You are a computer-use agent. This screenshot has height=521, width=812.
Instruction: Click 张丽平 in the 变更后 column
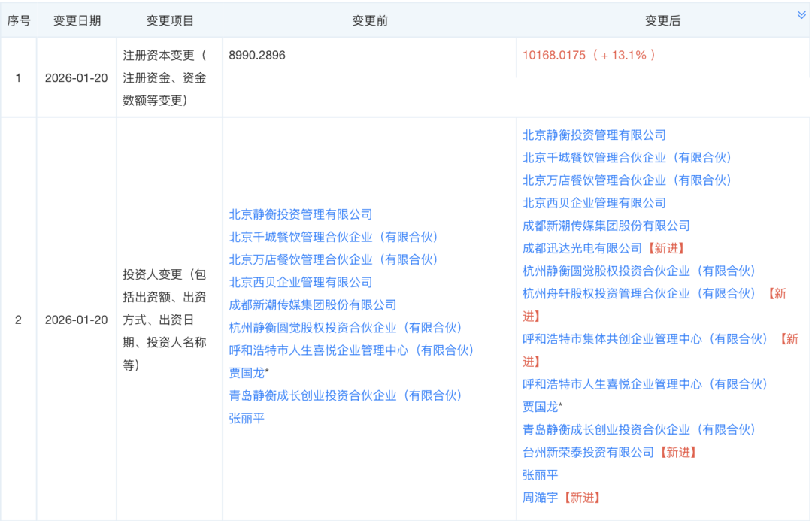(541, 474)
